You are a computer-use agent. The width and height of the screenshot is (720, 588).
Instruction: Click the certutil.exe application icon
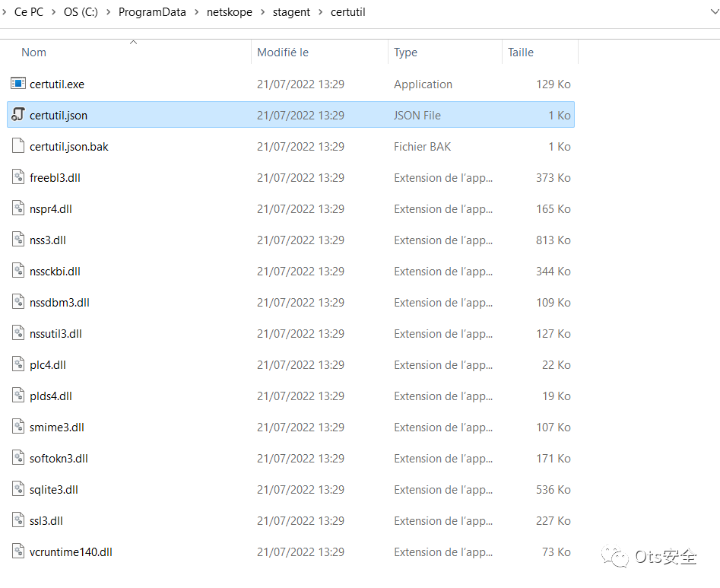18,84
